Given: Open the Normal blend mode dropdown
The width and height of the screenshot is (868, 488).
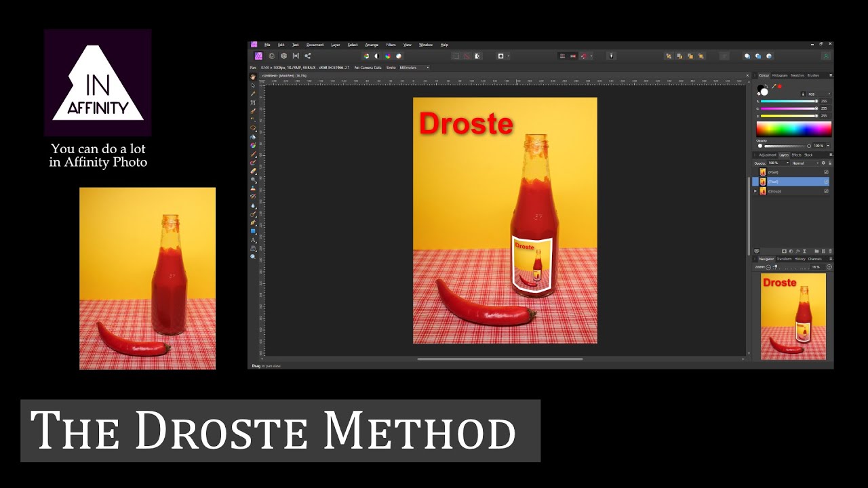Looking at the screenshot, I should [805, 163].
